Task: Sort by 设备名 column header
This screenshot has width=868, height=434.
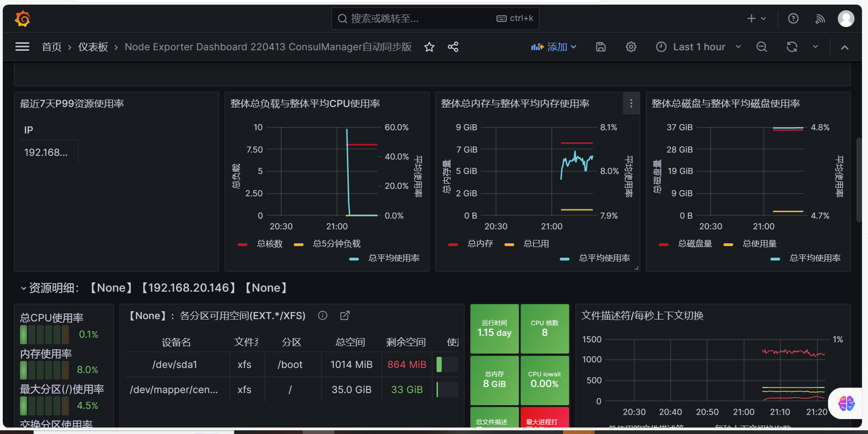Action: coord(176,342)
